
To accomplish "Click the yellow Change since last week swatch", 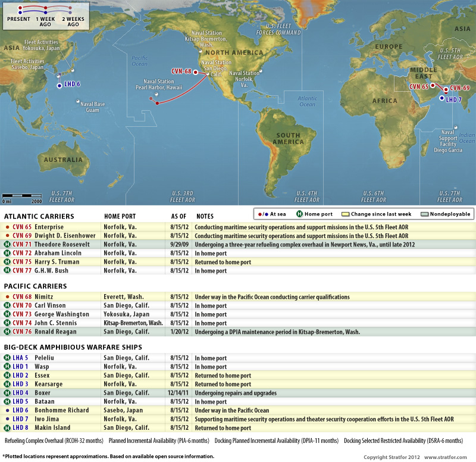I will [x=346, y=214].
